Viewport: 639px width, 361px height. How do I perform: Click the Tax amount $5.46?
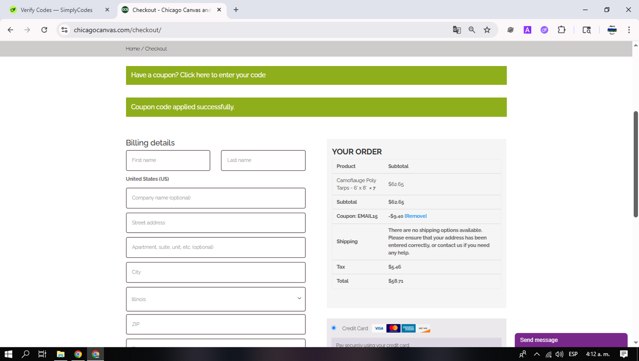click(394, 267)
